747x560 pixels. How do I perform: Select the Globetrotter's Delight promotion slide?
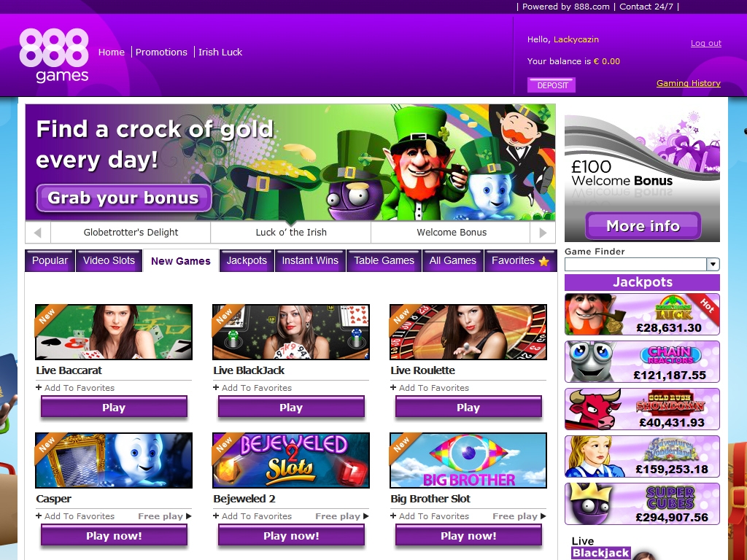[x=131, y=233]
